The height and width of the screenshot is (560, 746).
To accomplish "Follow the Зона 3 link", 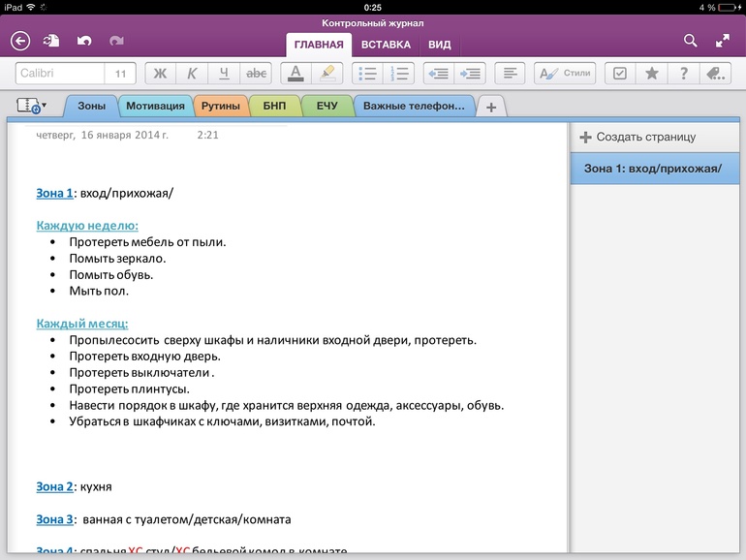I will 54,519.
